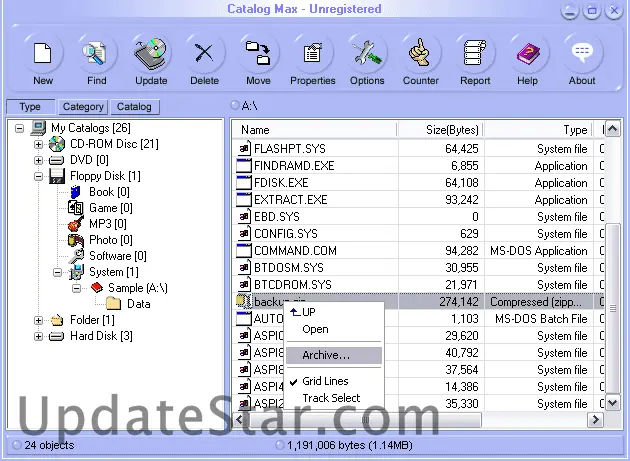Open the Find tool

coord(96,54)
